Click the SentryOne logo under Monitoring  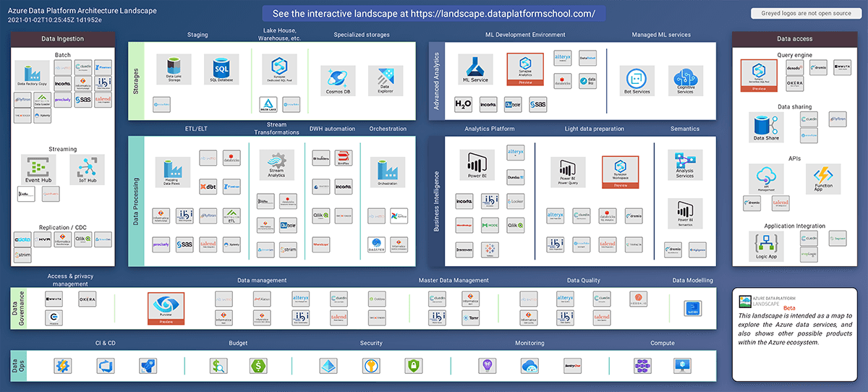click(x=573, y=366)
